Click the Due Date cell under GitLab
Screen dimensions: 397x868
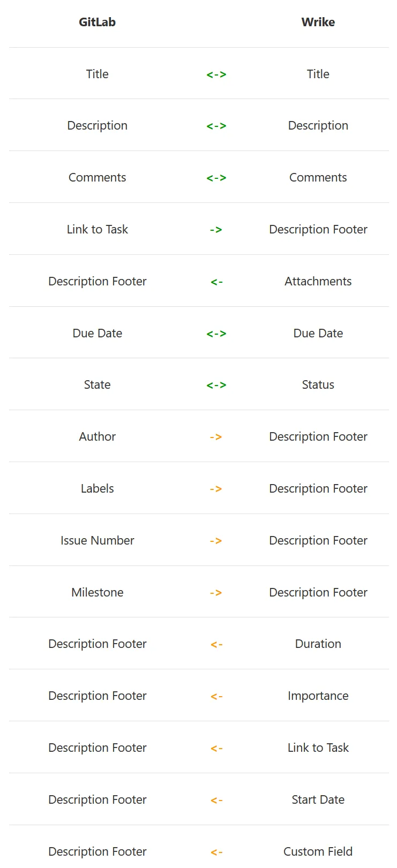pyautogui.click(x=97, y=333)
